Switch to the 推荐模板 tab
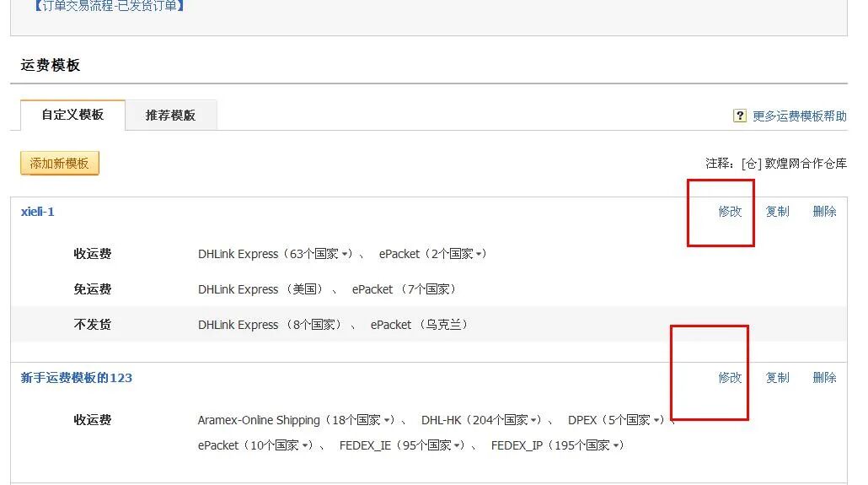Viewport: 868px width, 485px height. 170,116
